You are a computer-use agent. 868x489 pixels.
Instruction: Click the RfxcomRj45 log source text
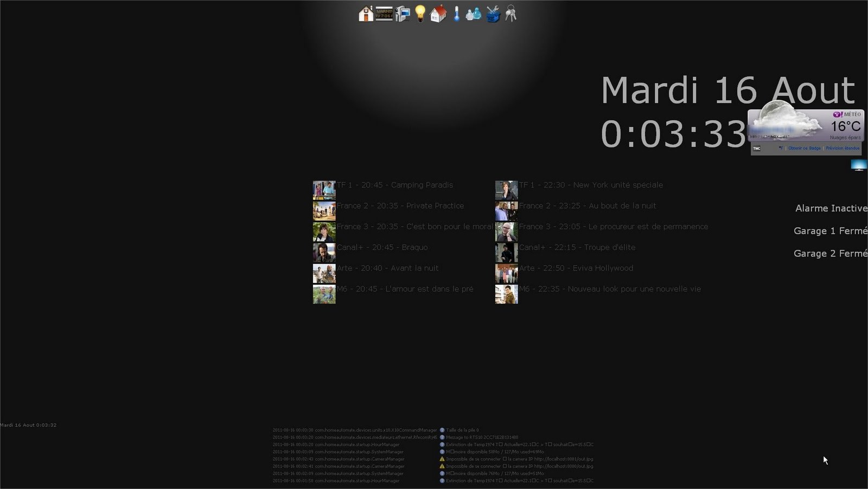coord(376,437)
